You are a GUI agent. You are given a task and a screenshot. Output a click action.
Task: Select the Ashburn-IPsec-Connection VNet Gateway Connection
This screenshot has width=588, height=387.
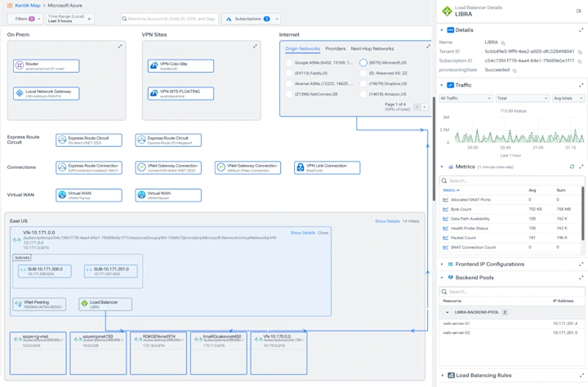click(248, 167)
